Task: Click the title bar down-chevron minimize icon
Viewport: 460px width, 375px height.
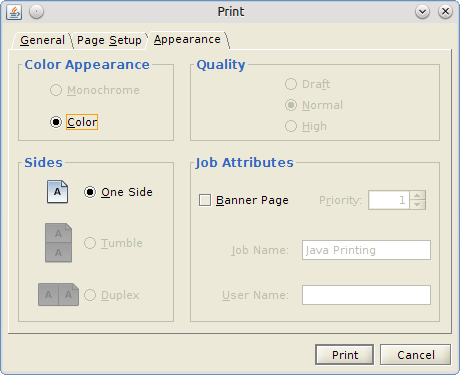Action: point(422,12)
